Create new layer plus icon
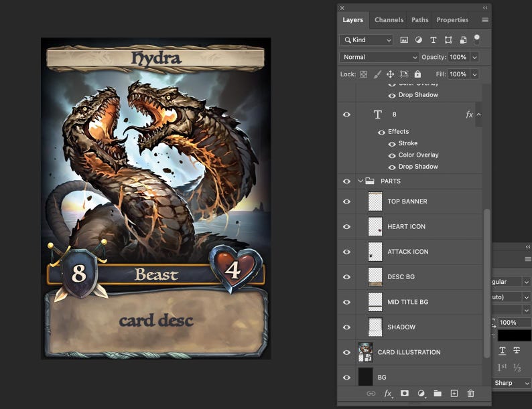The height and width of the screenshot is (409, 532). (454, 393)
